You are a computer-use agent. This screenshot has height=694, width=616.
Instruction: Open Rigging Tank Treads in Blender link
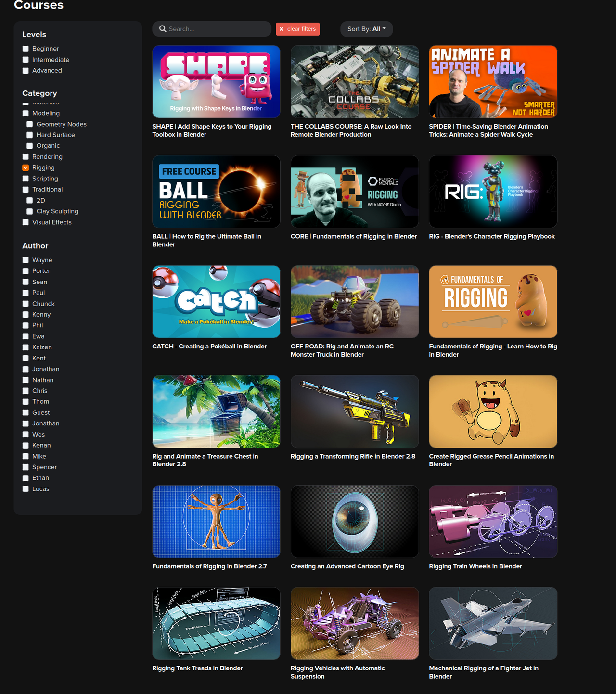(197, 668)
